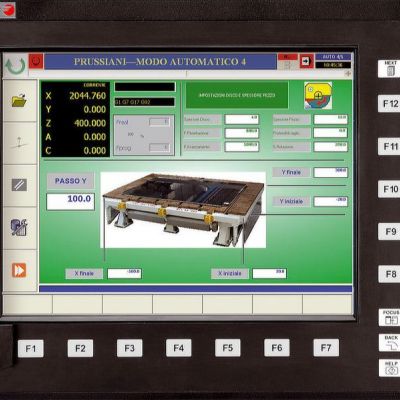Click the FOCUS hardware key
Image resolution: width=400 pixels, height=400 pixels.
[x=390, y=318]
